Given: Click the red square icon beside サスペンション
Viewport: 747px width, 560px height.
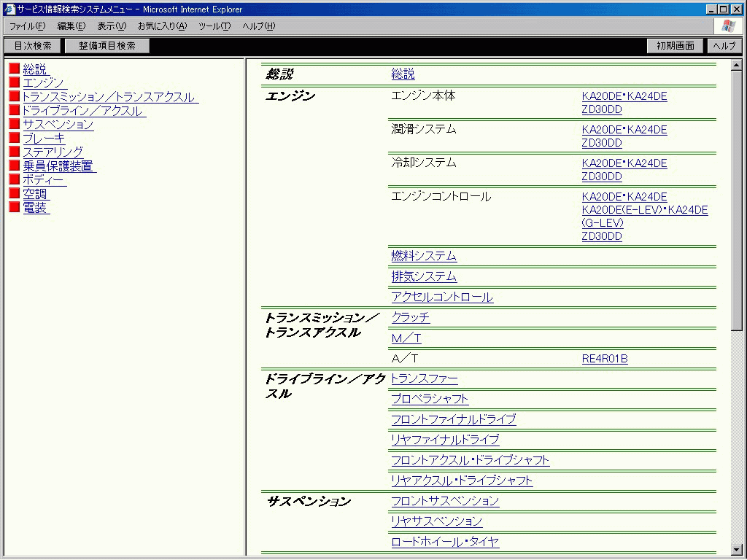Looking at the screenshot, I should tap(15, 124).
